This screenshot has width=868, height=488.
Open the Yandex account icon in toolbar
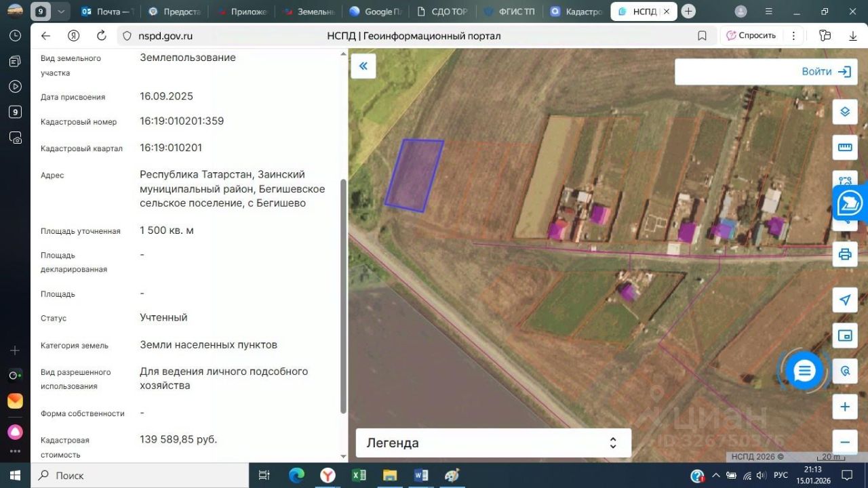pos(74,36)
